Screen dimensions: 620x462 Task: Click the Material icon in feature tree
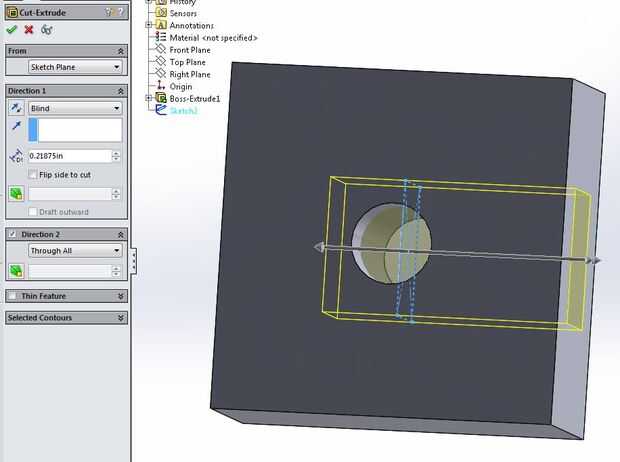tap(161, 37)
